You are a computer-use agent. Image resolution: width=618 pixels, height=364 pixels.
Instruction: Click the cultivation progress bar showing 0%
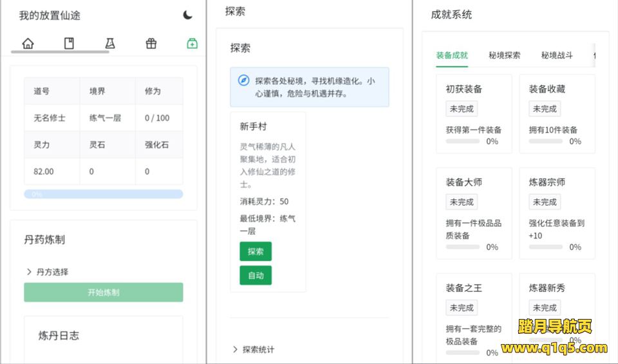coord(103,194)
